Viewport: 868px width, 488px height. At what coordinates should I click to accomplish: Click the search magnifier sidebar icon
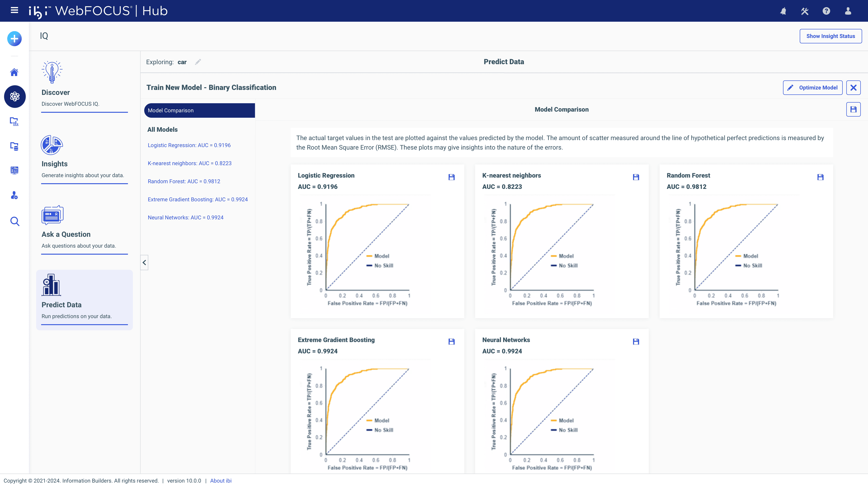(x=14, y=221)
